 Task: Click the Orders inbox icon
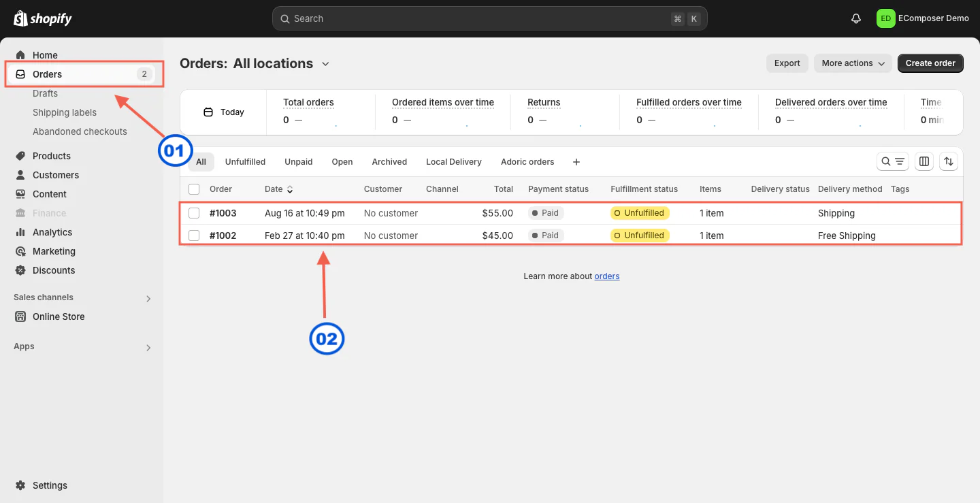pyautogui.click(x=20, y=74)
